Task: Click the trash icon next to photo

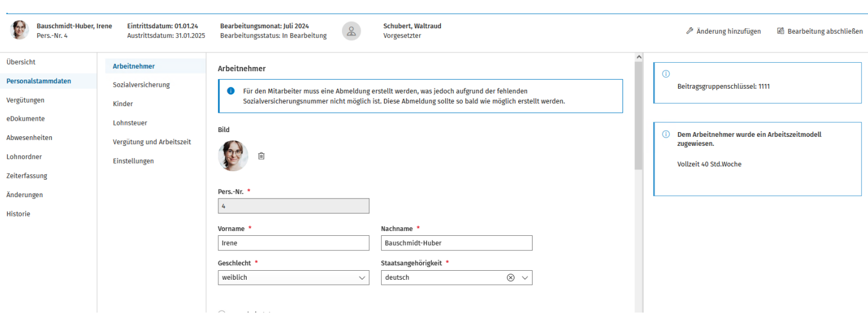Action: [261, 156]
